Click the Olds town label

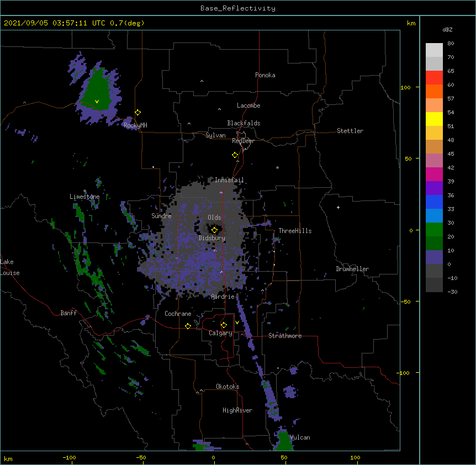pyautogui.click(x=214, y=218)
